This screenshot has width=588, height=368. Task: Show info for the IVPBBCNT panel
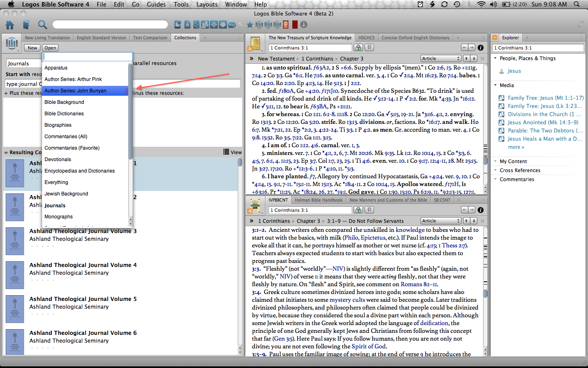pyautogui.click(x=481, y=210)
